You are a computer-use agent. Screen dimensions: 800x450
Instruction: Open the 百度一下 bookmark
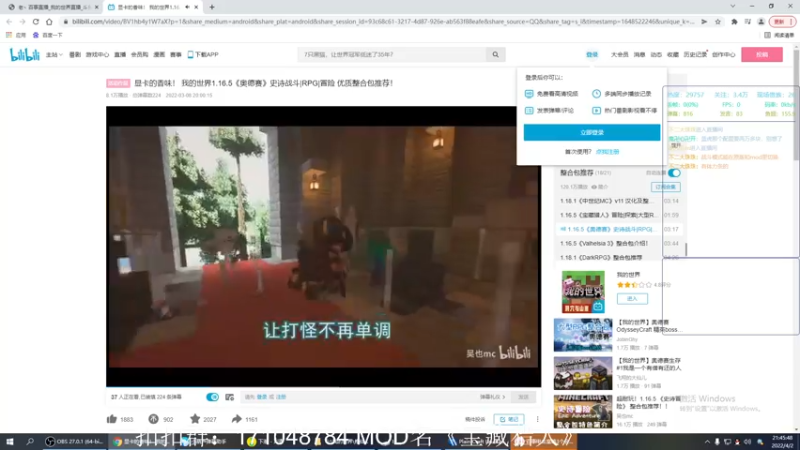coord(47,35)
